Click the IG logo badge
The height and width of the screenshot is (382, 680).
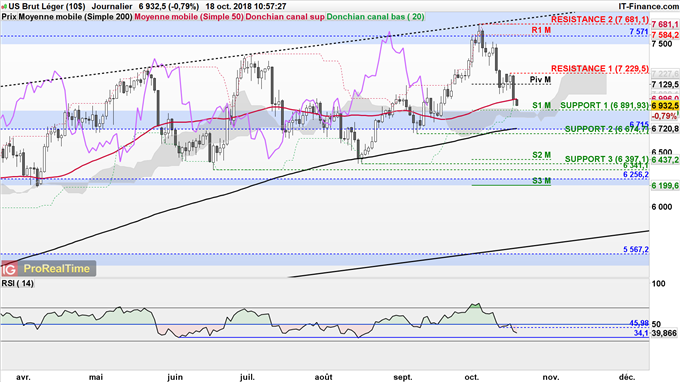(9, 269)
